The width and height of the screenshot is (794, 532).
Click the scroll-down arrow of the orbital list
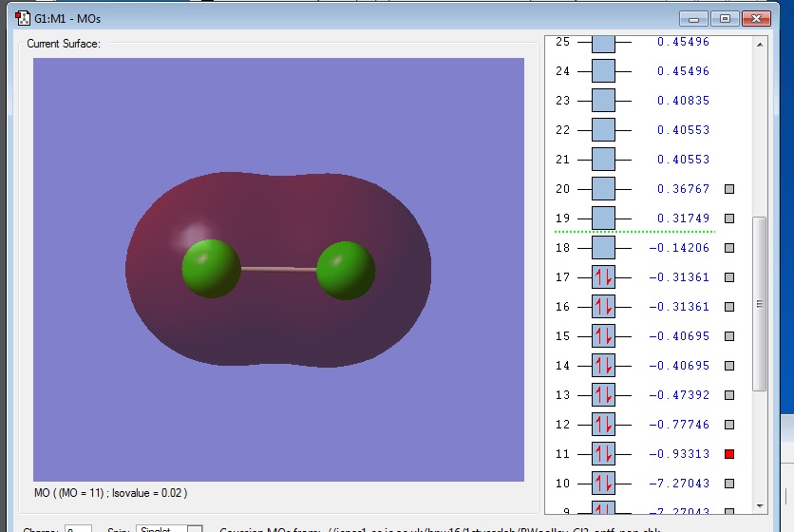click(x=759, y=506)
